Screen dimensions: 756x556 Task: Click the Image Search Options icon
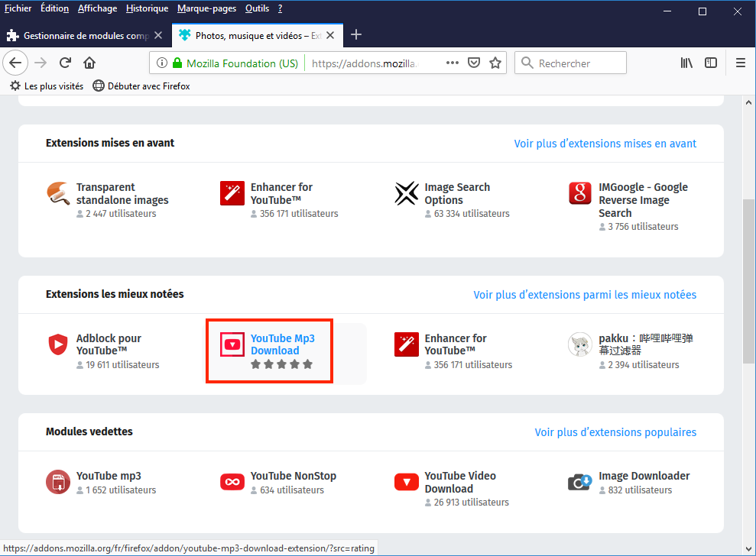tap(407, 193)
